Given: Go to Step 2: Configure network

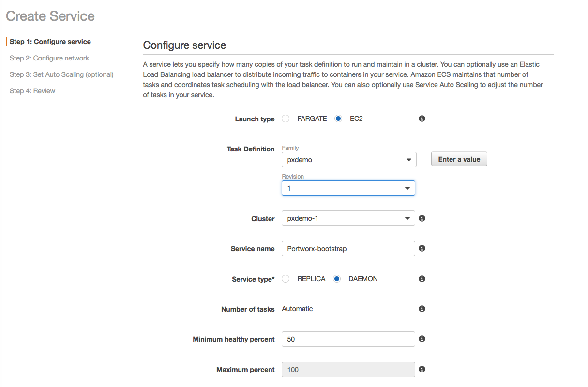Looking at the screenshot, I should (x=49, y=58).
